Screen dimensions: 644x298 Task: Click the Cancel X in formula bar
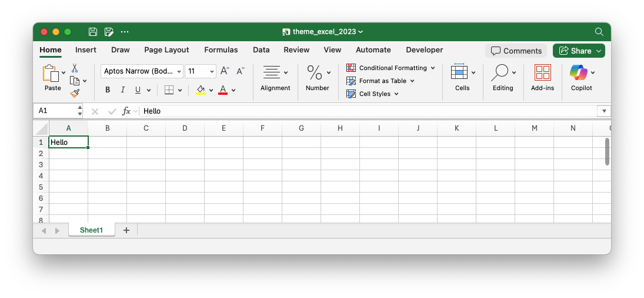pos(95,111)
